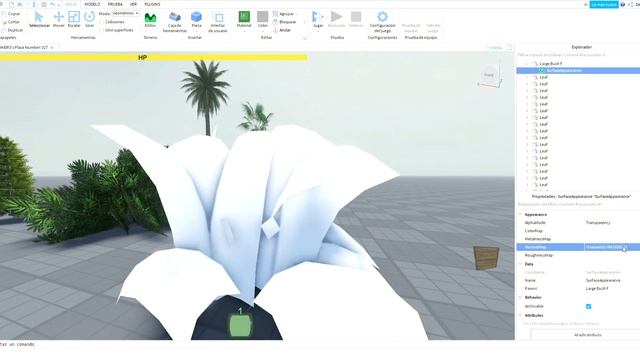This screenshot has width=640, height=360.
Task: Click the Copiar clipboard item
Action: click(x=11, y=14)
